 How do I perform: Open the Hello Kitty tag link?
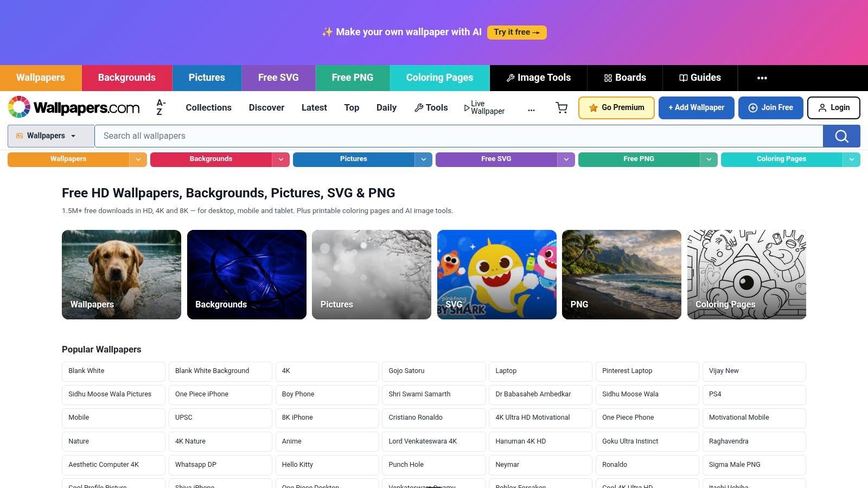point(327,465)
